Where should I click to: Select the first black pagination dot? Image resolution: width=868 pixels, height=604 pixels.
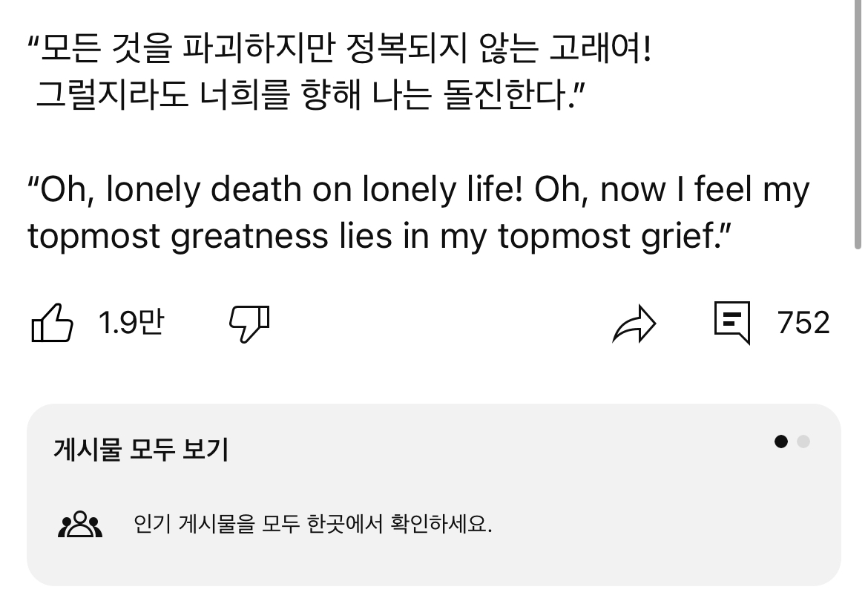(780, 442)
